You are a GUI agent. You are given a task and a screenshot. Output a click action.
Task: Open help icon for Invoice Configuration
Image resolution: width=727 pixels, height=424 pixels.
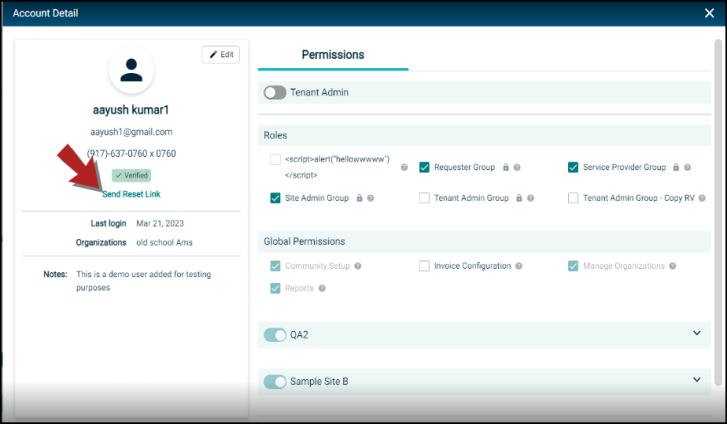[x=519, y=266]
